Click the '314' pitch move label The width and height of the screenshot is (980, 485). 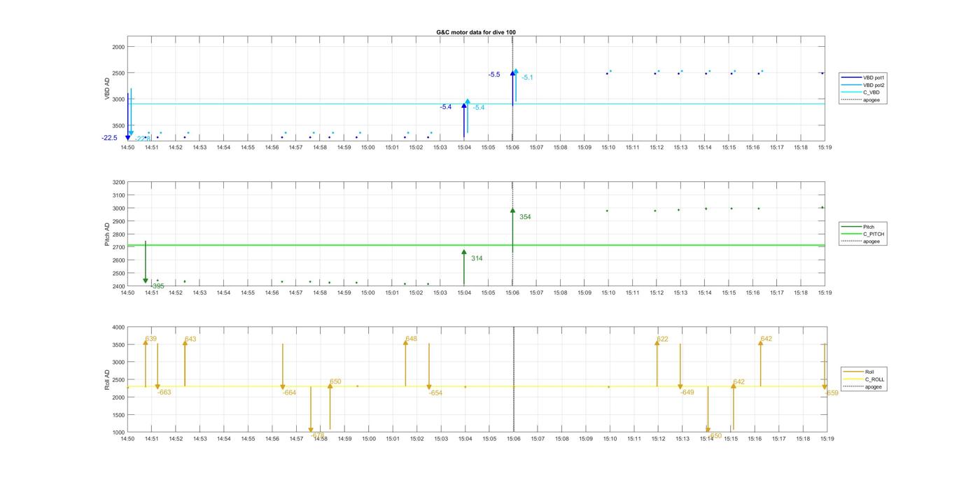point(477,259)
